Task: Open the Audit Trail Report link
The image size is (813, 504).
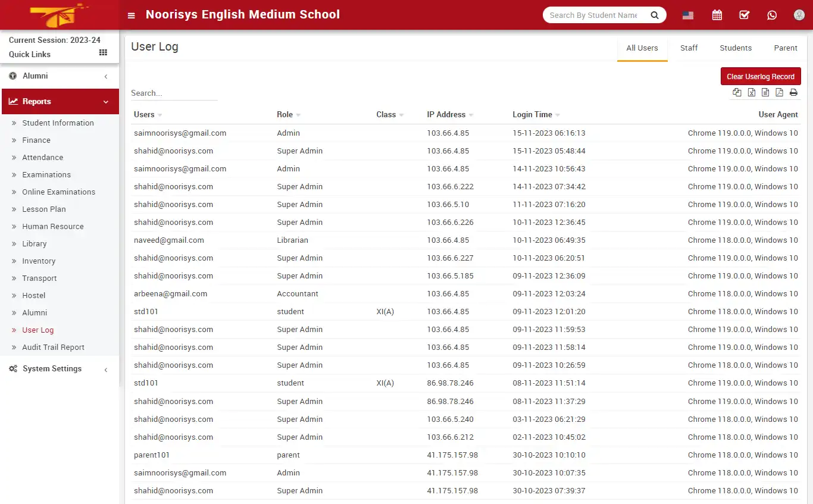Action: [x=53, y=347]
